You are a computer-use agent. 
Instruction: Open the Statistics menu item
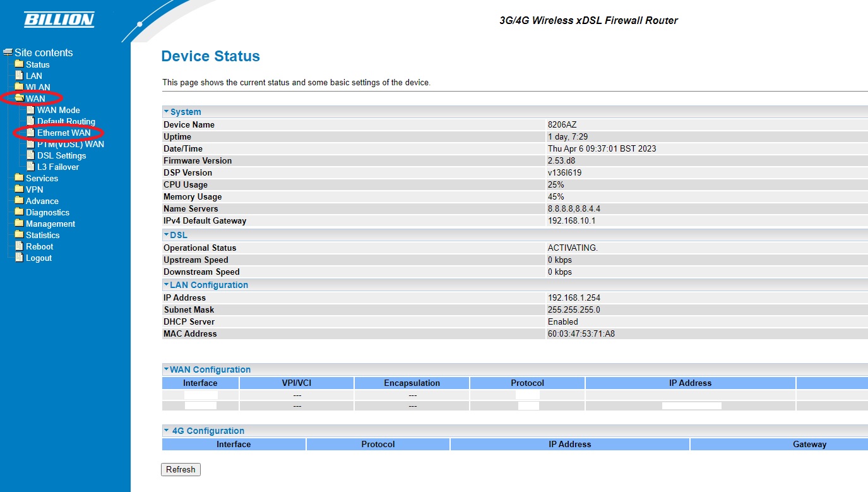pos(42,235)
